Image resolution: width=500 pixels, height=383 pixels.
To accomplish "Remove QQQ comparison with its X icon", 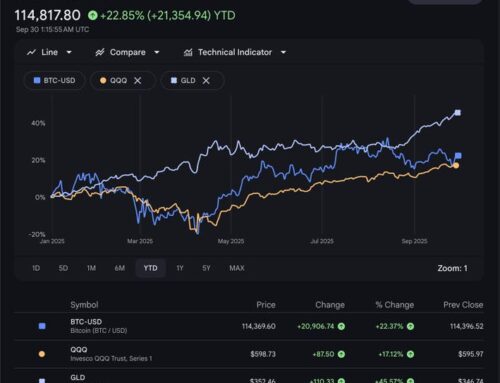I will pyautogui.click(x=138, y=80).
